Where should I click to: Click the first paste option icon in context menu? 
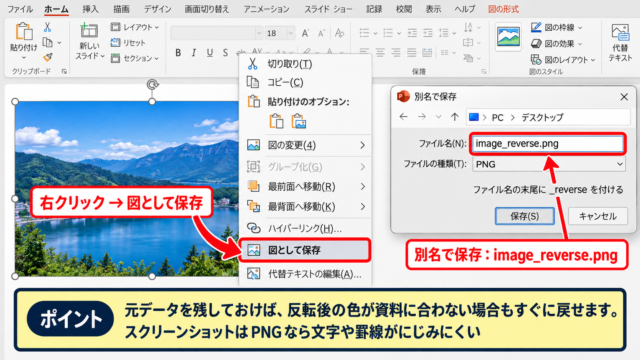pyautogui.click(x=276, y=121)
